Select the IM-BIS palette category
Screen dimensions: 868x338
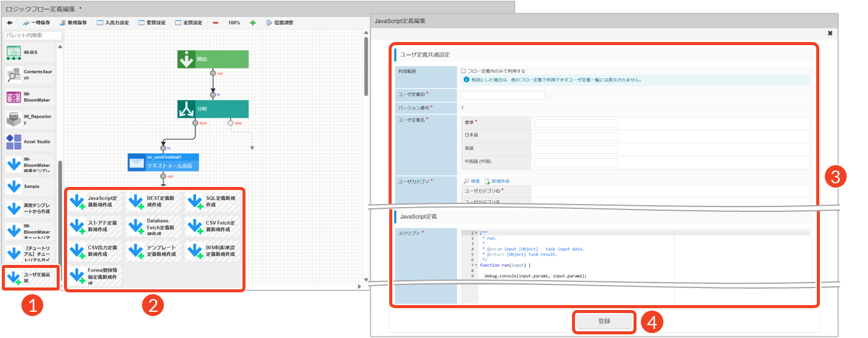(30, 53)
